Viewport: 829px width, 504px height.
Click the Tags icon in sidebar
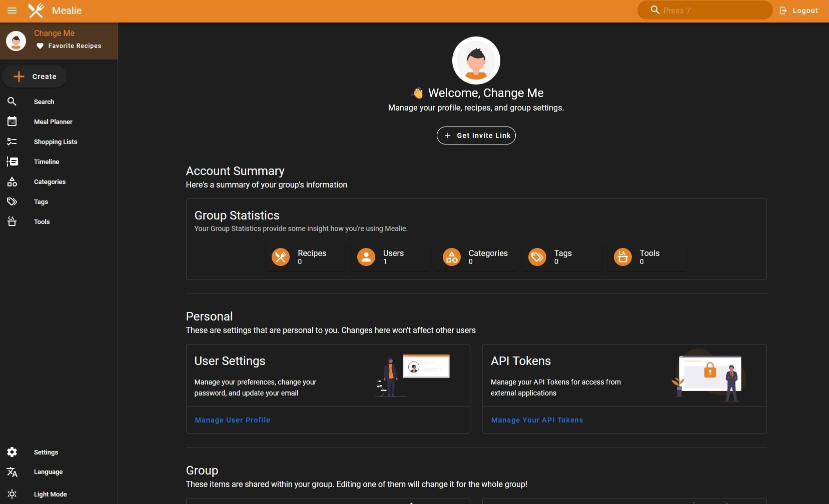[12, 202]
